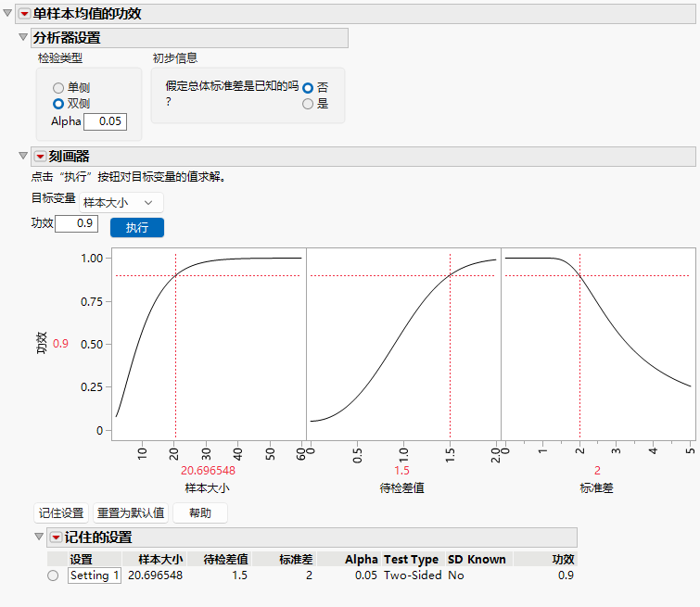Collapse the 分析器设置 section

[x=23, y=37]
